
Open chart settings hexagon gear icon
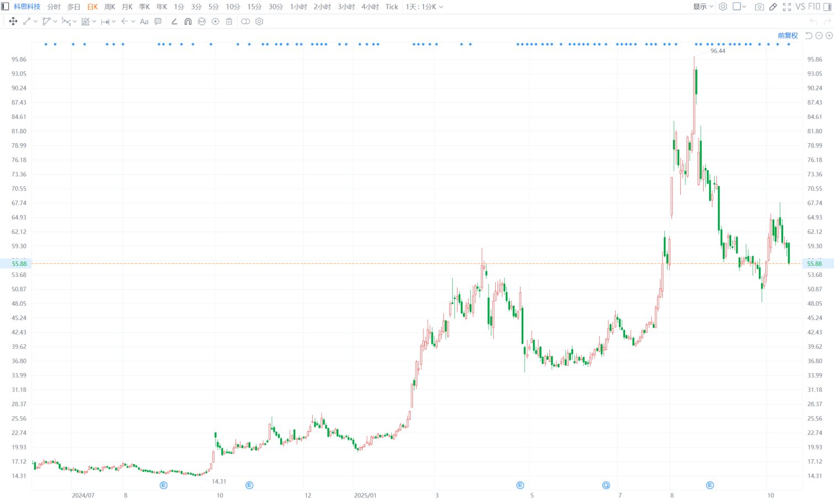tap(723, 7)
